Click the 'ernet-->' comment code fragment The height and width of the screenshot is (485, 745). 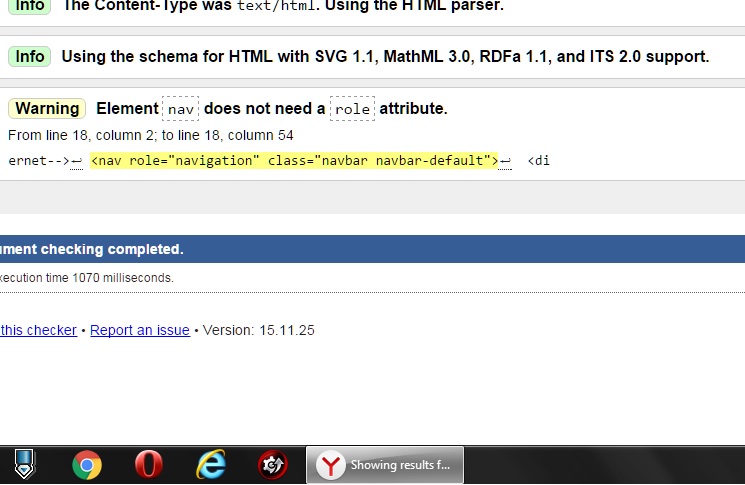[39, 161]
